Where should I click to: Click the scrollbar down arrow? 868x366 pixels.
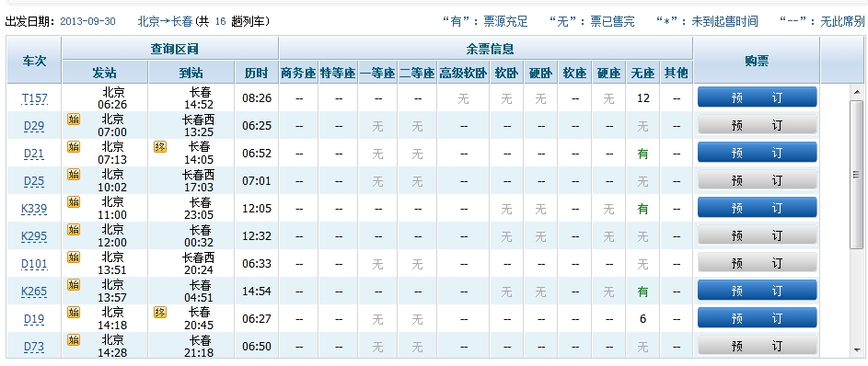[856, 351]
